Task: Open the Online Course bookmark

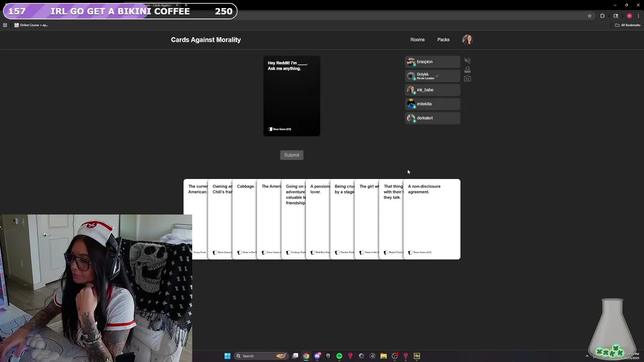Action: [31, 25]
